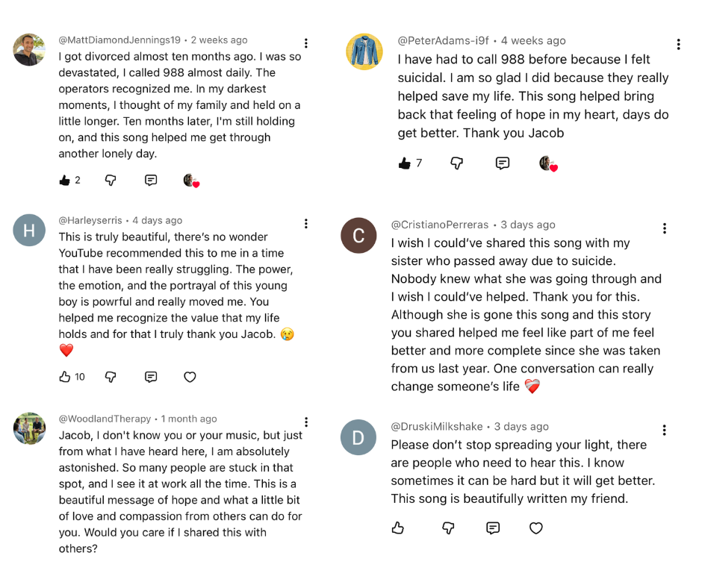Visit @WoodlandTherapy channel via username
The height and width of the screenshot is (588, 702).
pyautogui.click(x=105, y=419)
